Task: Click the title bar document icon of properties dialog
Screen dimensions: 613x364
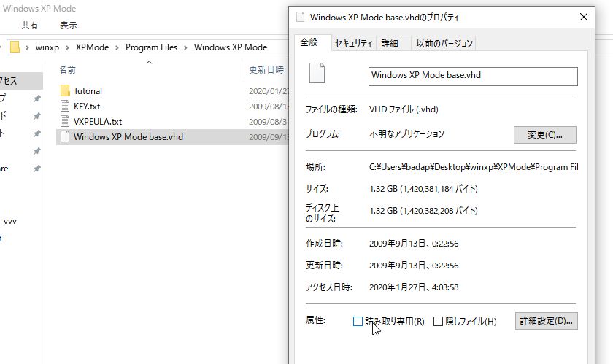Action: (300, 17)
